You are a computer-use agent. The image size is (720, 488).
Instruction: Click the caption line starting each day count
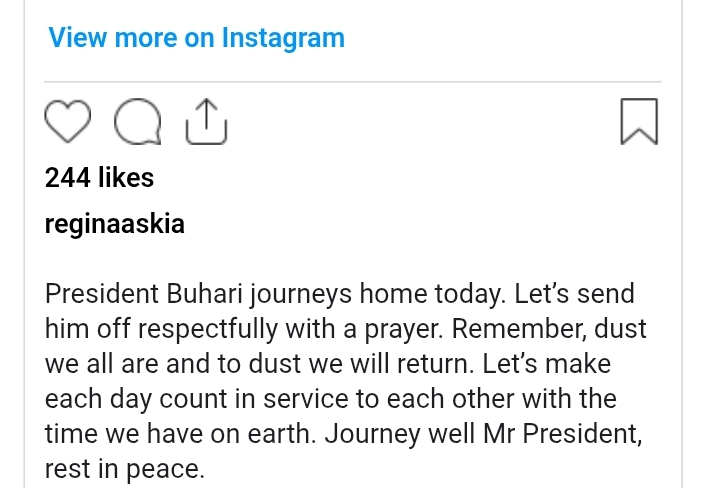pyautogui.click(x=331, y=399)
